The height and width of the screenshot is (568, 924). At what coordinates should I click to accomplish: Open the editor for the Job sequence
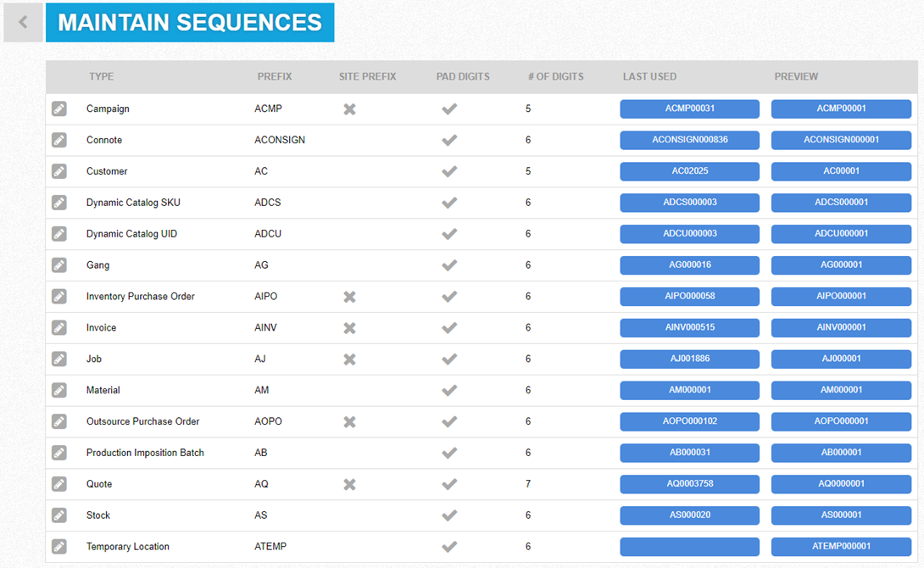click(58, 359)
